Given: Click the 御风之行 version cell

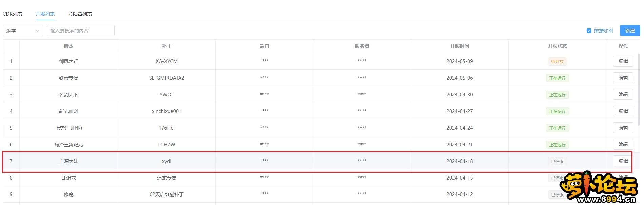Looking at the screenshot, I should click(x=69, y=61).
